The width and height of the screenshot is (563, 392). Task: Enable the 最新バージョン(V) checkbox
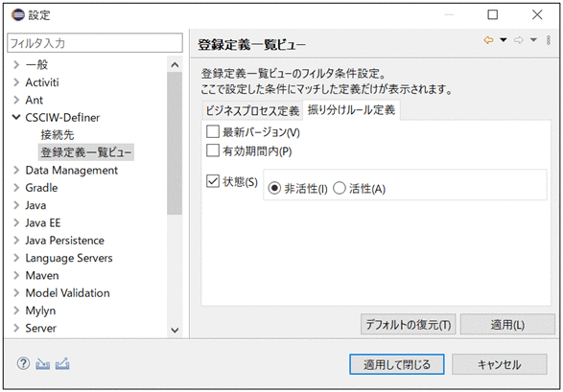pyautogui.click(x=213, y=131)
